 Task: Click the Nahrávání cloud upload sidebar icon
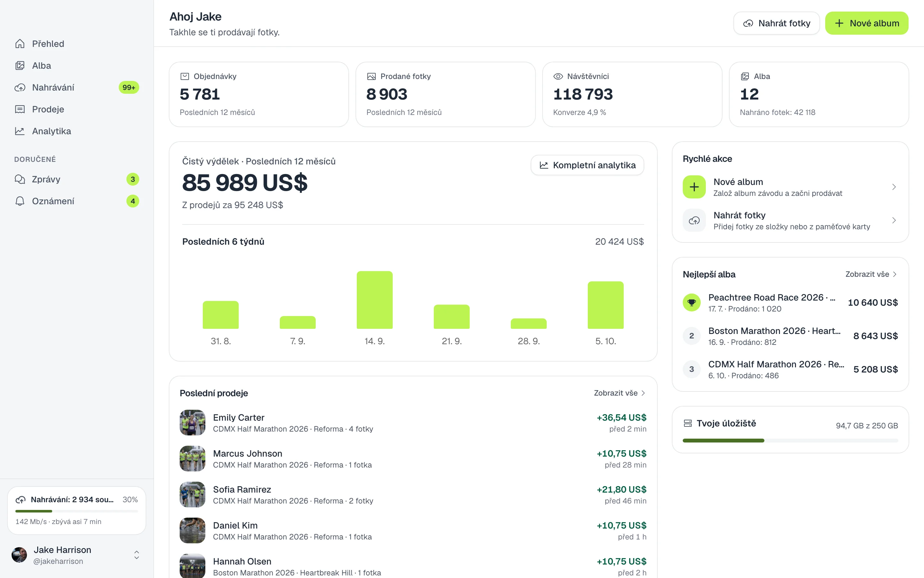[20, 88]
